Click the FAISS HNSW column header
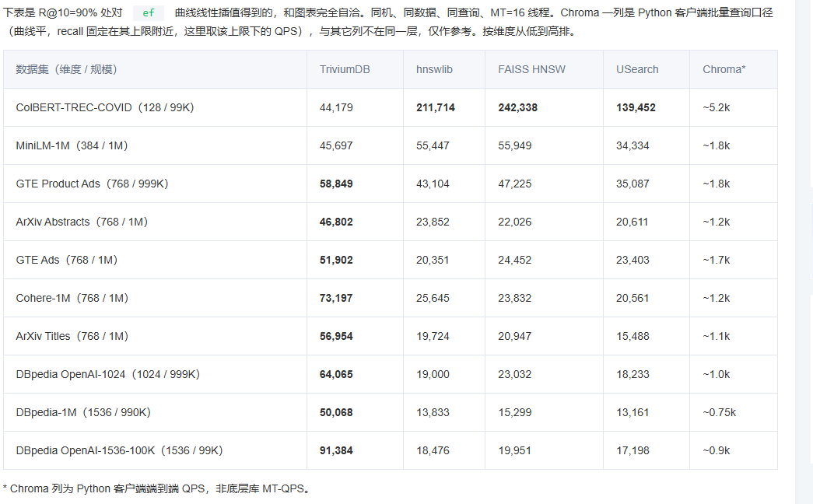 pos(531,69)
